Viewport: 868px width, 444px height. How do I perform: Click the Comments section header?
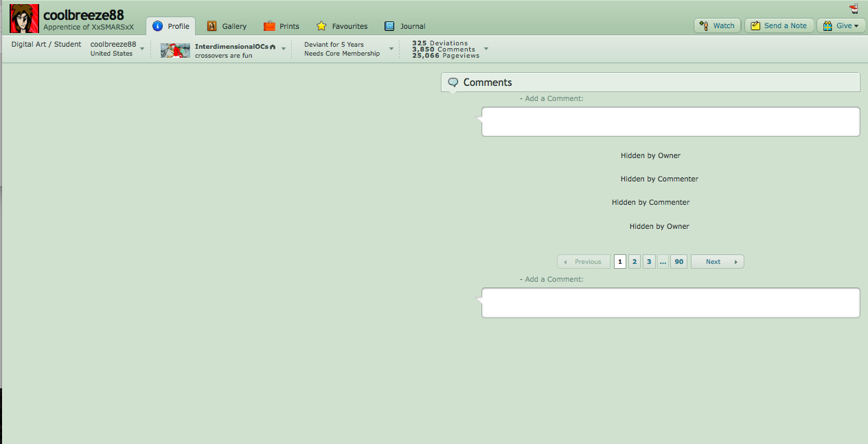[x=650, y=82]
